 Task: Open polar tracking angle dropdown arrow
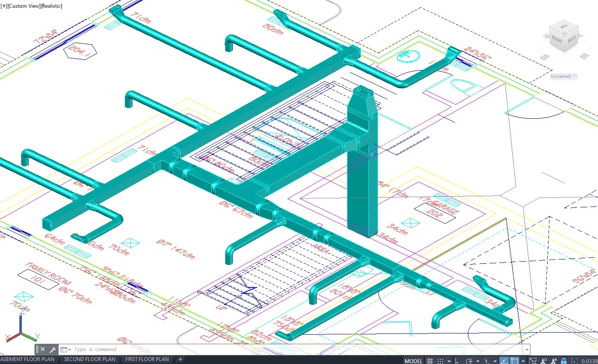(477, 361)
